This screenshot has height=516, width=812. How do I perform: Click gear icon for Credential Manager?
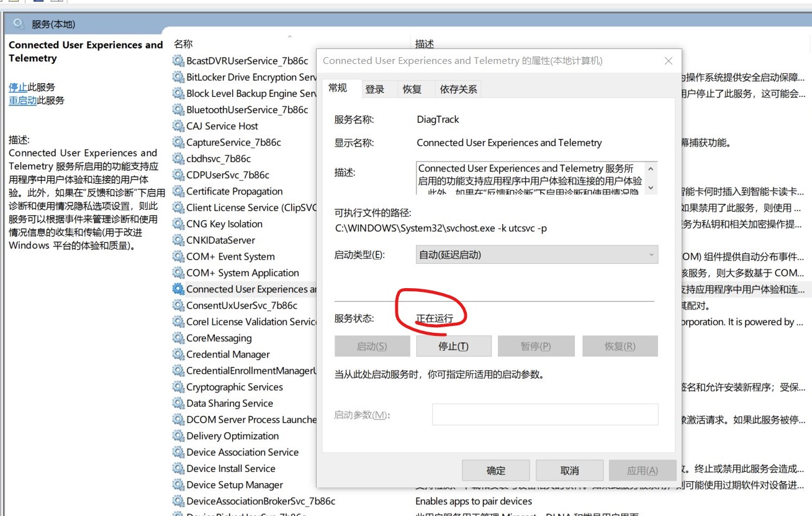(178, 354)
